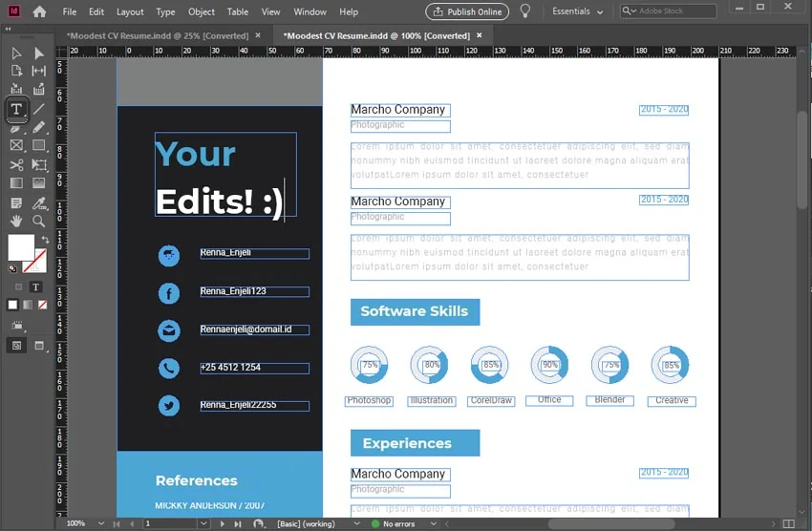The width and height of the screenshot is (812, 531).
Task: Open the Window menu
Action: (x=310, y=11)
